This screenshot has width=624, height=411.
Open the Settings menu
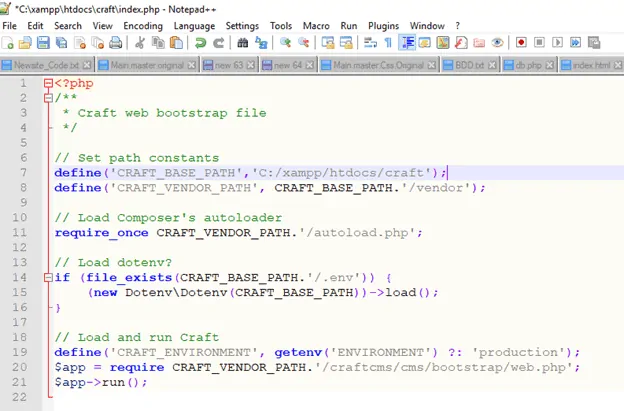pos(242,26)
